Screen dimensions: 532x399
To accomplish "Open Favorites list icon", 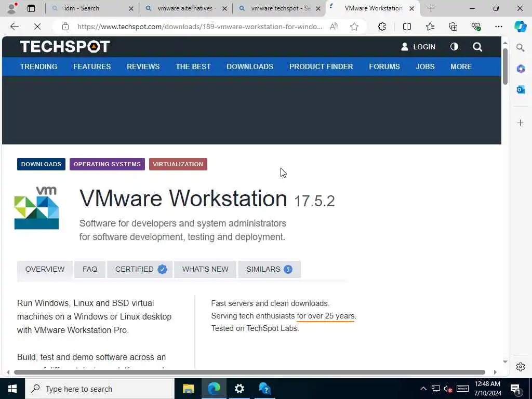I will (x=430, y=26).
